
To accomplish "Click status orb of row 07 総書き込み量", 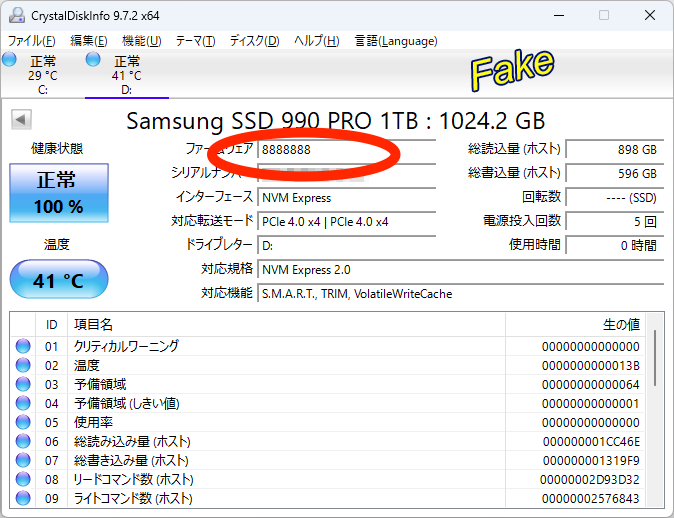I will tap(23, 460).
